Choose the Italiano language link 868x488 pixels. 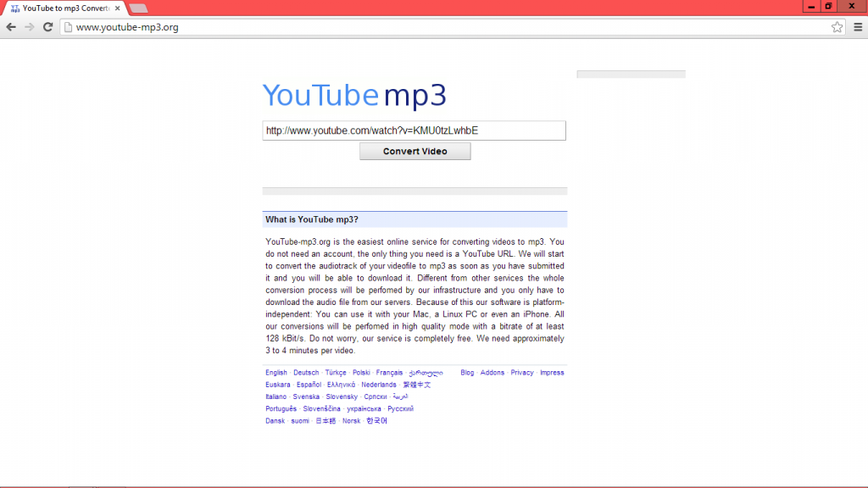coord(276,396)
